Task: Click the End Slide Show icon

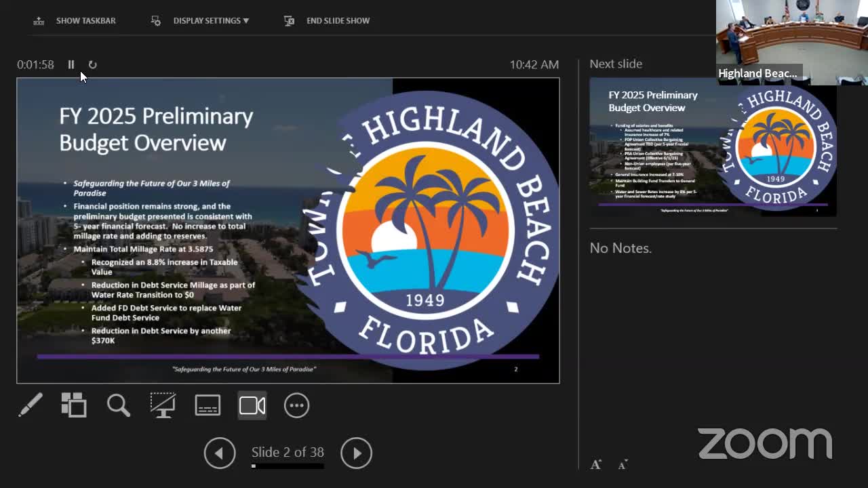Action: pyautogui.click(x=289, y=20)
